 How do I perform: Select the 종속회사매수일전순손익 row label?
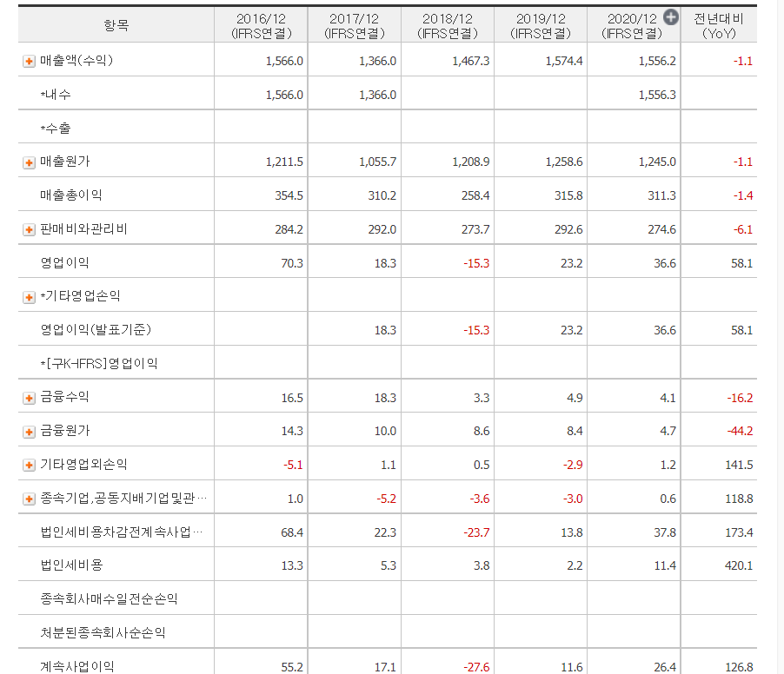pyautogui.click(x=109, y=598)
